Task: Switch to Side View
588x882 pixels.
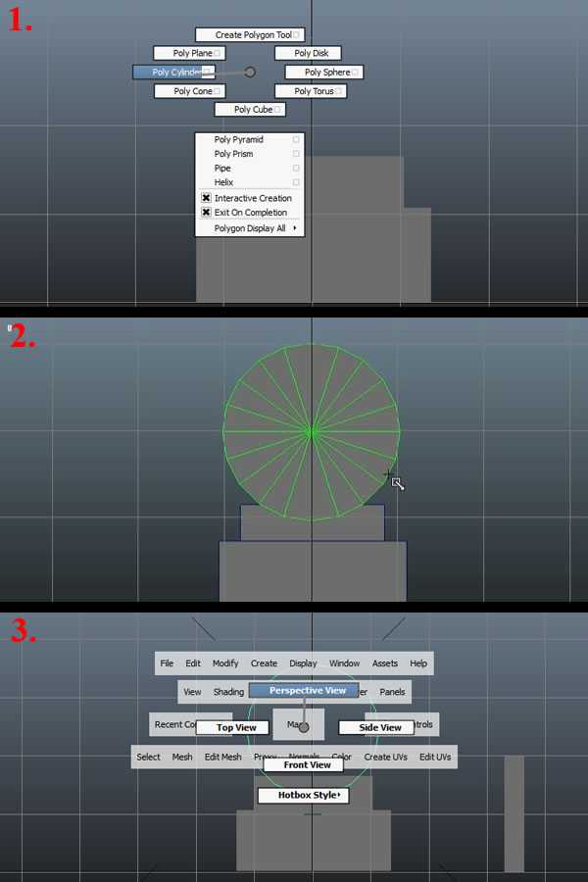Action: pos(380,728)
